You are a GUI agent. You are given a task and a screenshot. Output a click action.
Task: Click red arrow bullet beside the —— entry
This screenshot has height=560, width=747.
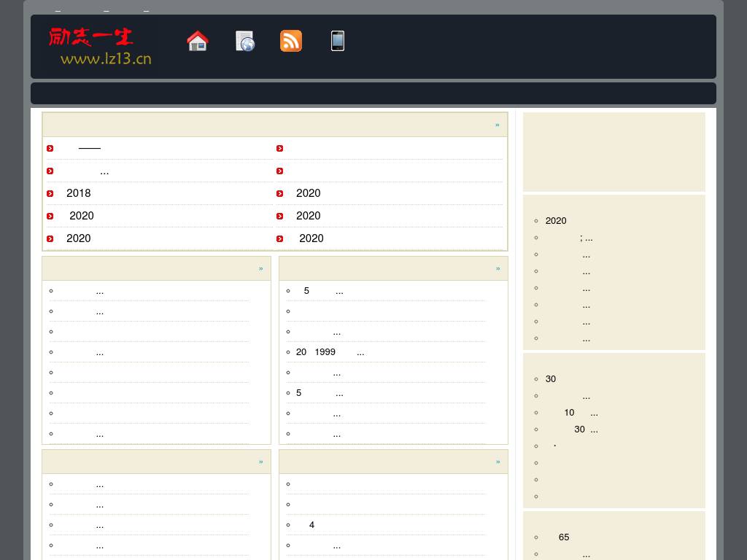coord(50,149)
